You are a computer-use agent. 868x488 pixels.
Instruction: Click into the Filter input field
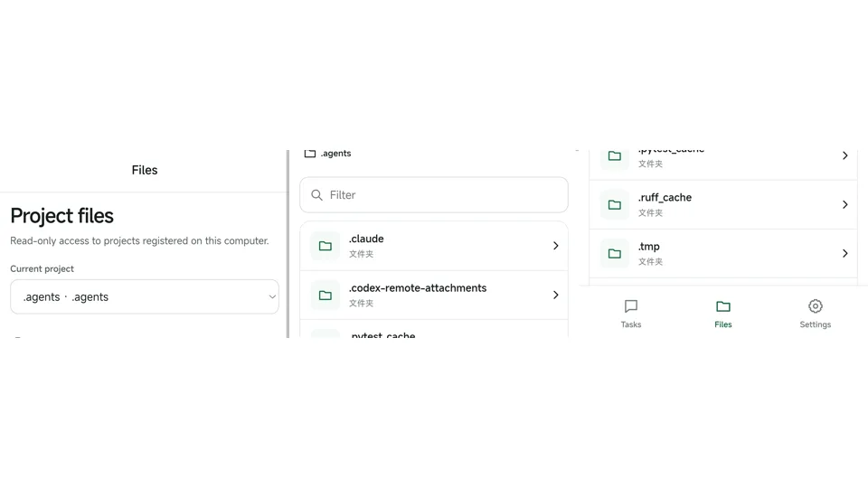(434, 195)
